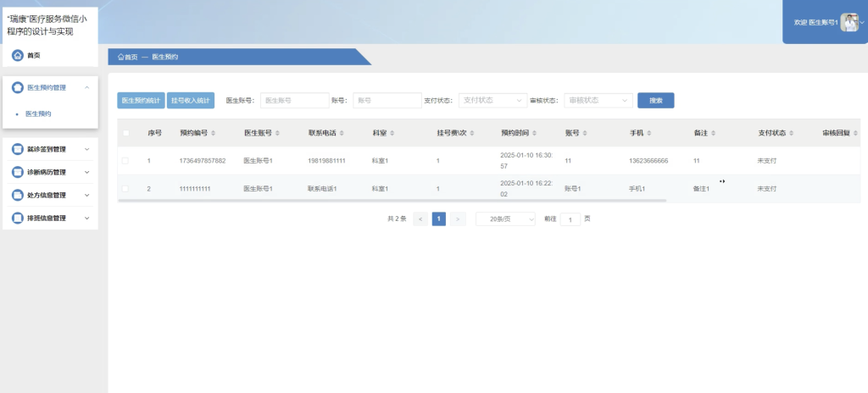Sort by 科室 column sort arrows
Image resolution: width=868 pixels, height=393 pixels.
[392, 133]
